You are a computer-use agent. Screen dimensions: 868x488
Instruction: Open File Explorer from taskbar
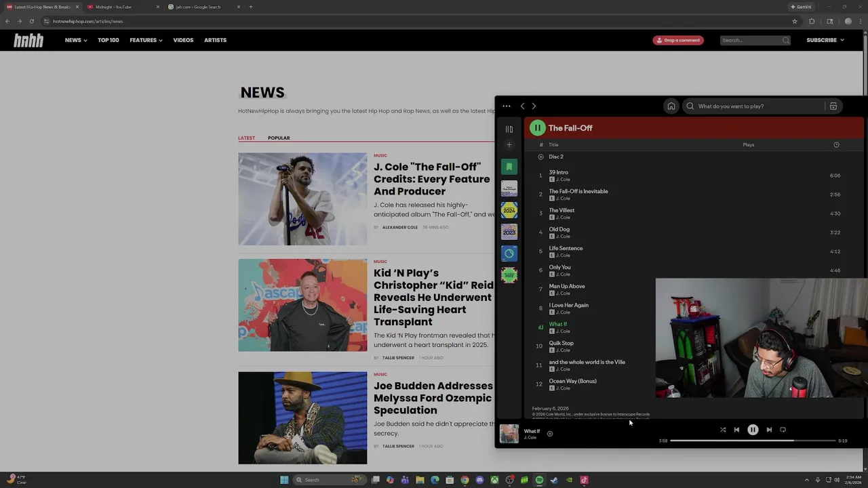420,480
